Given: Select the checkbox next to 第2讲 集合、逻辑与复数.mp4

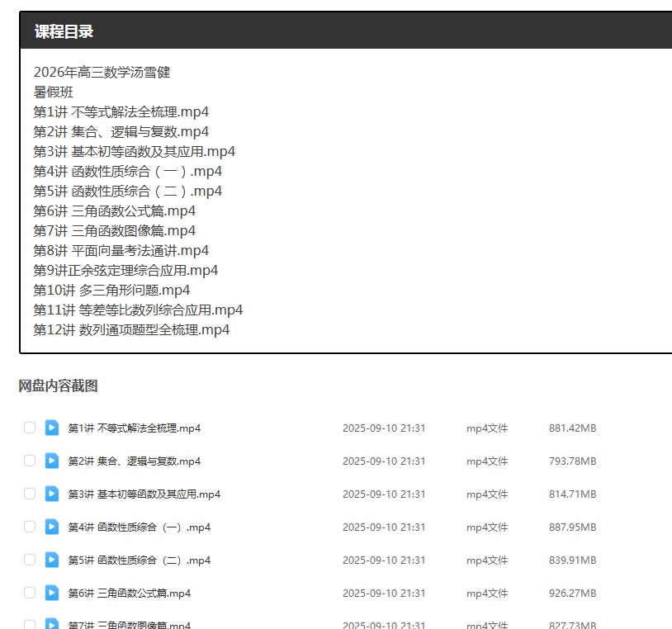Looking at the screenshot, I should pyautogui.click(x=30, y=461).
